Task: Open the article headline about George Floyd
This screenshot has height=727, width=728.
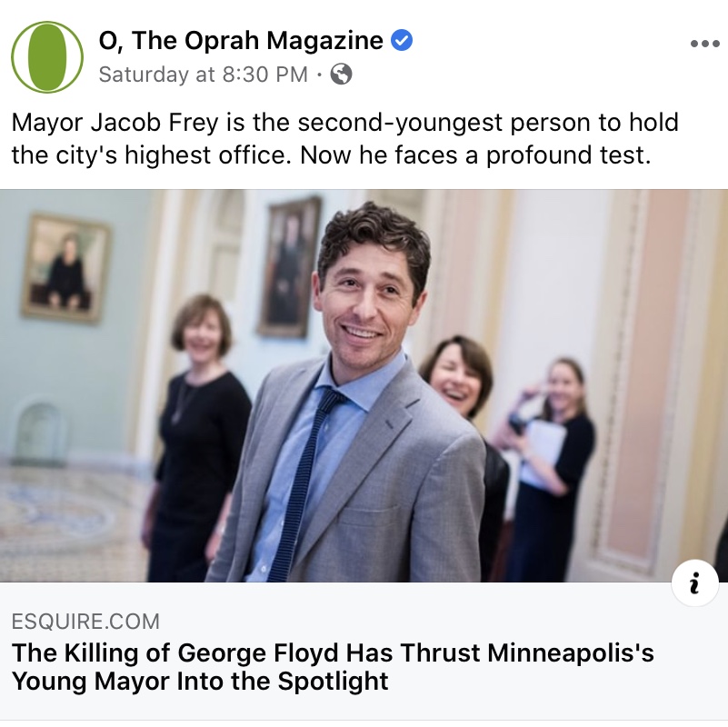Action: (333, 667)
